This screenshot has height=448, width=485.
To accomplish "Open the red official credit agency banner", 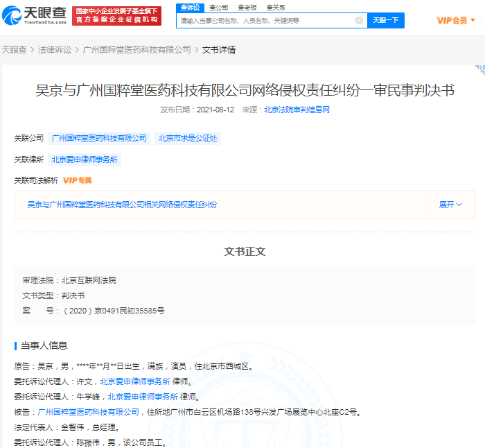I will 116,16.
